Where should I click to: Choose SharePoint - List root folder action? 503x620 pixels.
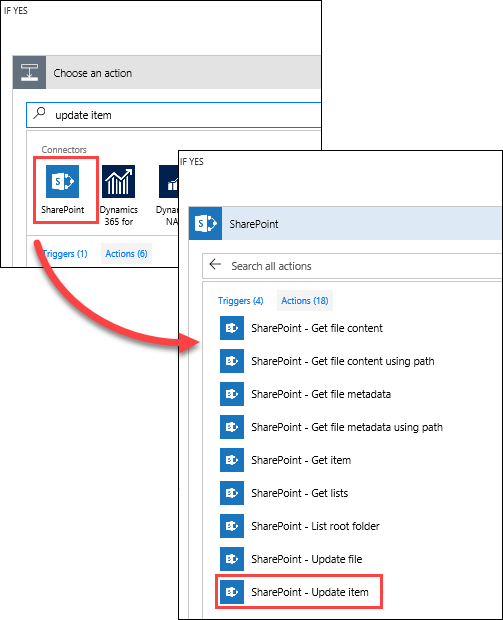tap(315, 526)
